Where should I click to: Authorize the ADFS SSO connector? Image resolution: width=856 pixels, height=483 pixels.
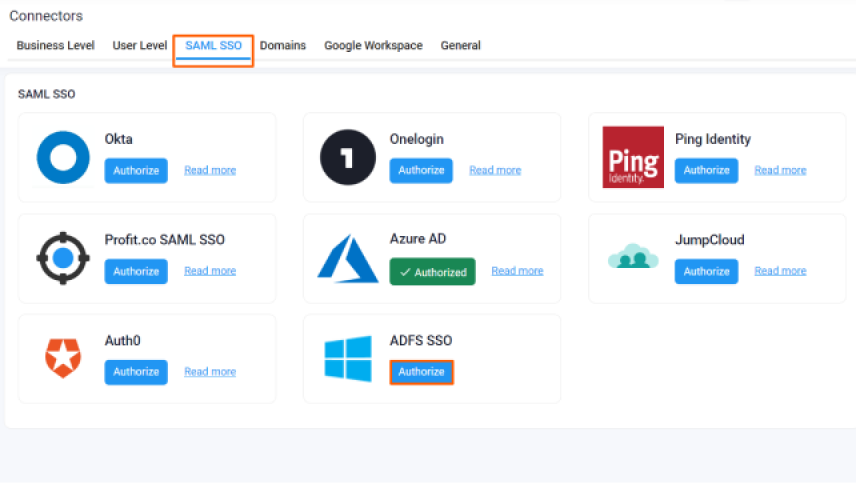(421, 372)
